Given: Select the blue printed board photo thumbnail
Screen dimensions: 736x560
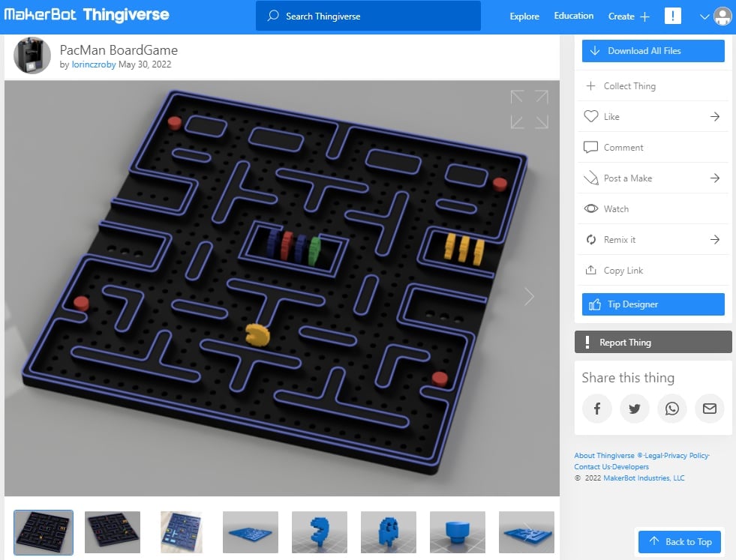Looking at the screenshot, I should click(x=181, y=532).
